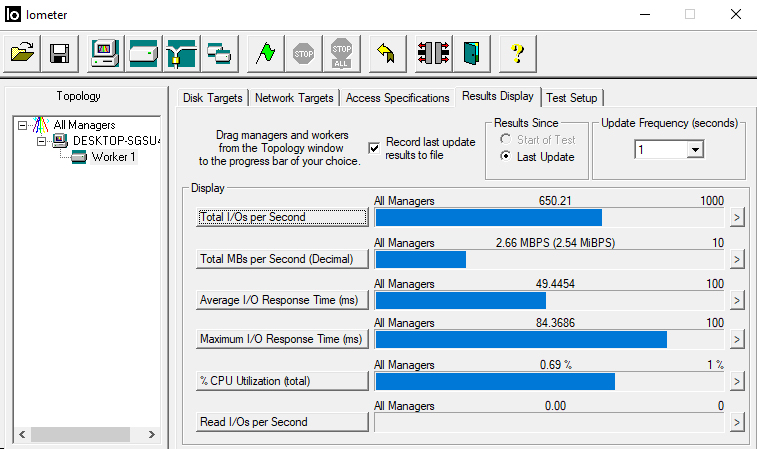Exit Iometer door icon
The image size is (759, 449).
(471, 53)
